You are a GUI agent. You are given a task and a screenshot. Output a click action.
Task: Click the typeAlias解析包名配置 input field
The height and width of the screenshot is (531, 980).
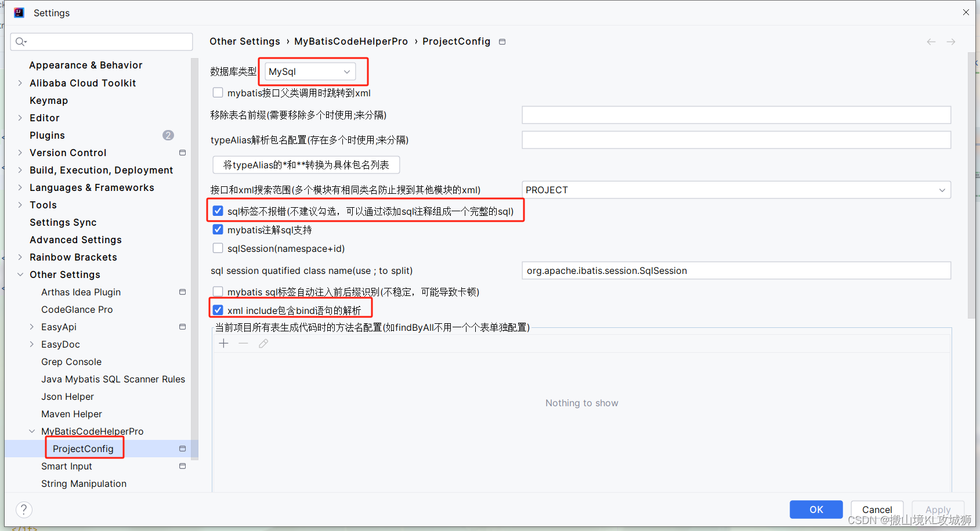pyautogui.click(x=736, y=140)
